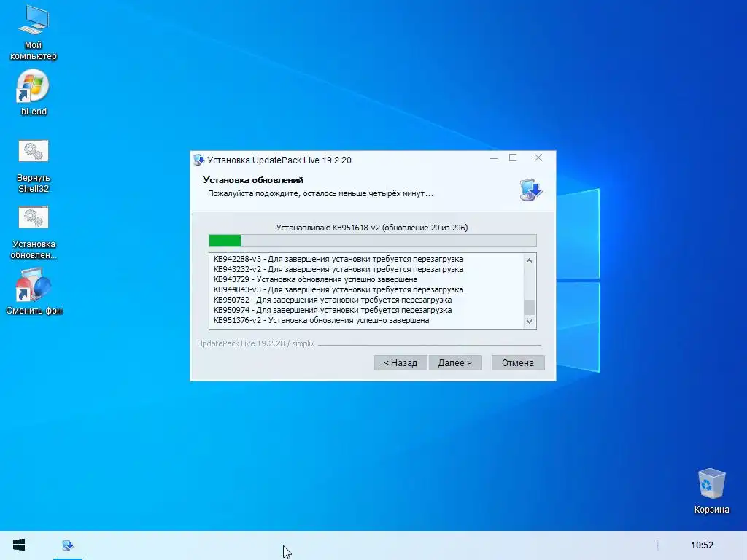Click the log list scrollbar thumb
Screen dimensions: 747x560
[529, 308]
